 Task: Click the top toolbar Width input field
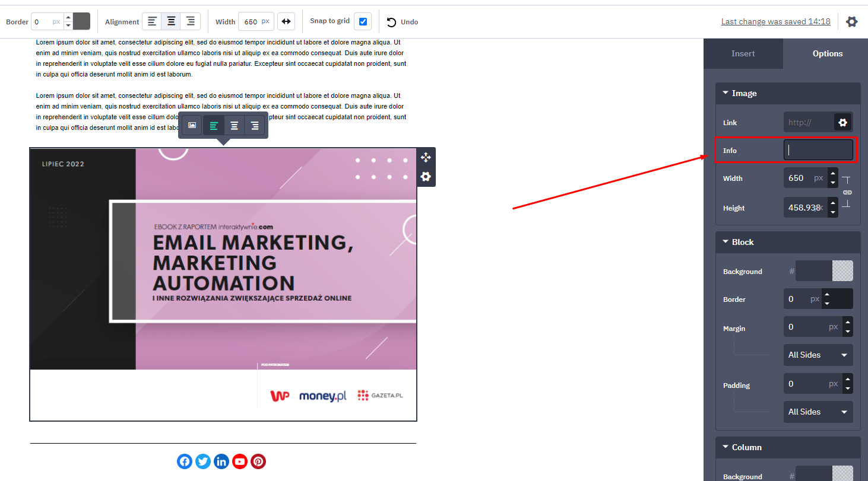(x=256, y=22)
